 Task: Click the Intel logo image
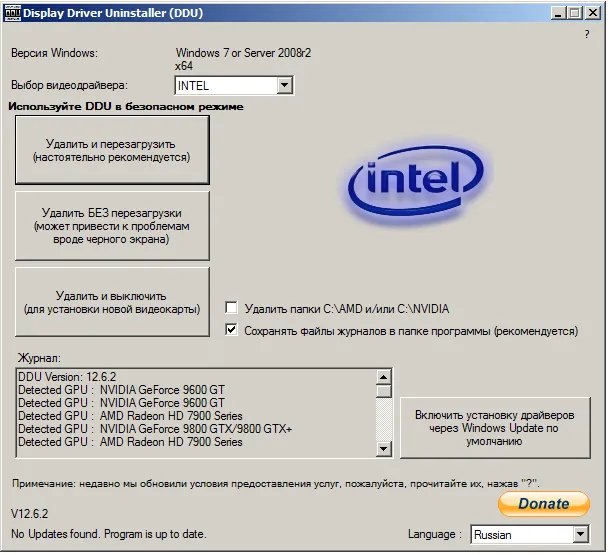416,183
